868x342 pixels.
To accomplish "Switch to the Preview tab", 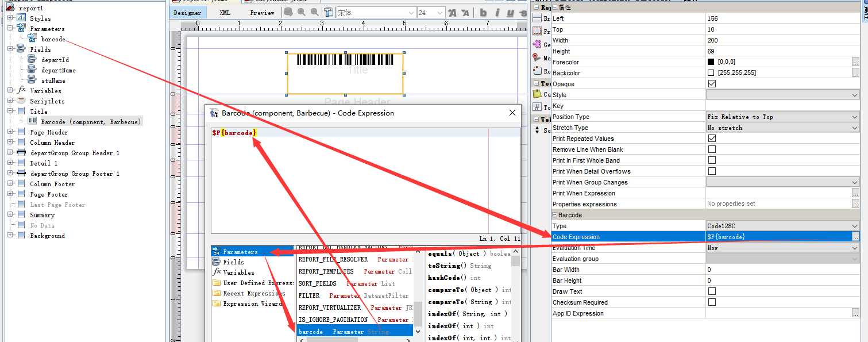I will [262, 13].
